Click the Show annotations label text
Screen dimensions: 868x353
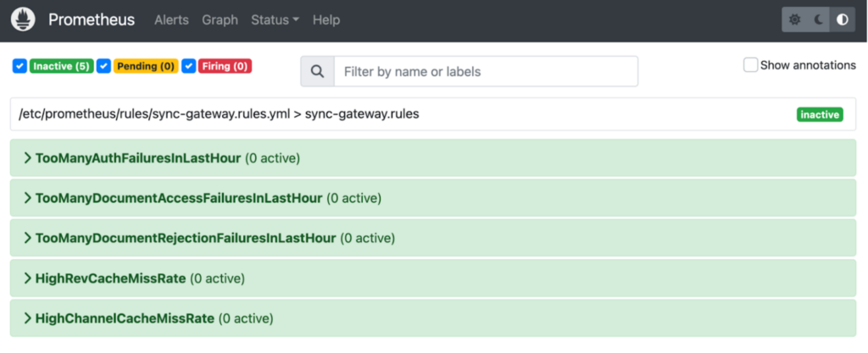point(808,65)
